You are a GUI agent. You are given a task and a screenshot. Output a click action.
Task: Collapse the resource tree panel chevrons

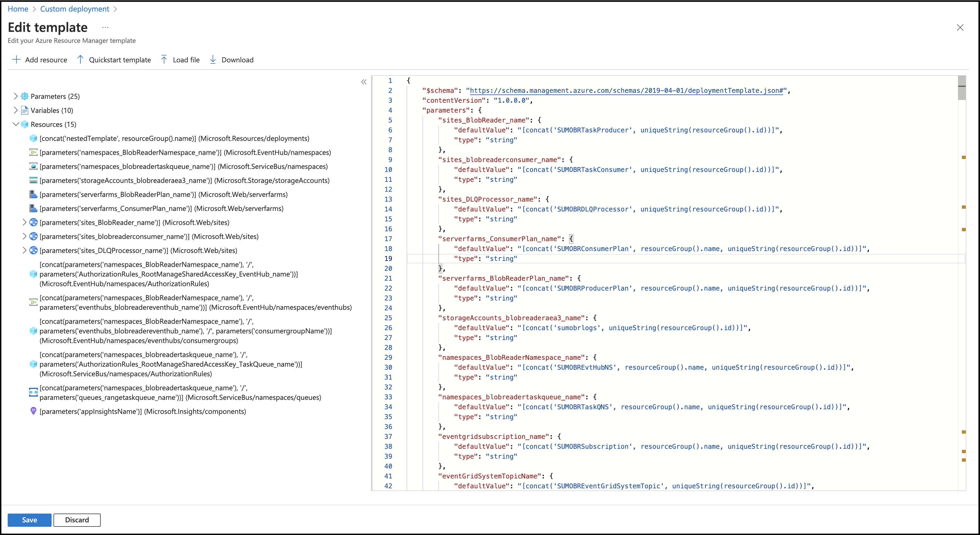363,82
